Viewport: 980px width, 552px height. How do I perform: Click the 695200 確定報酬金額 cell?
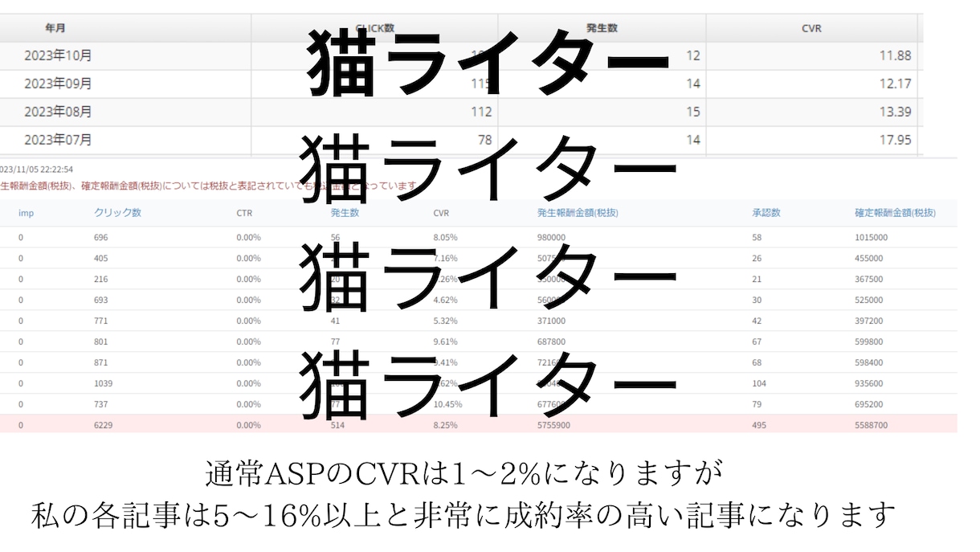(869, 404)
